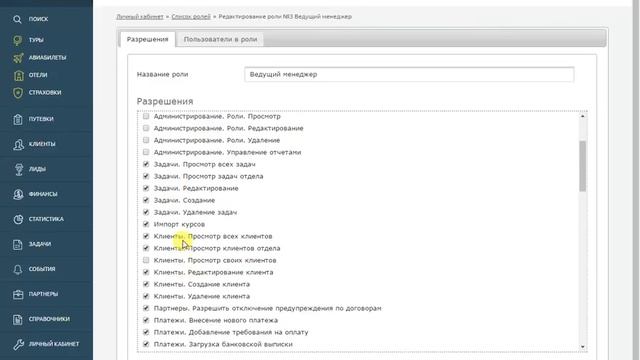
Task: Enable Администрирование. Роли. Удаление checkbox
Action: coord(146,140)
